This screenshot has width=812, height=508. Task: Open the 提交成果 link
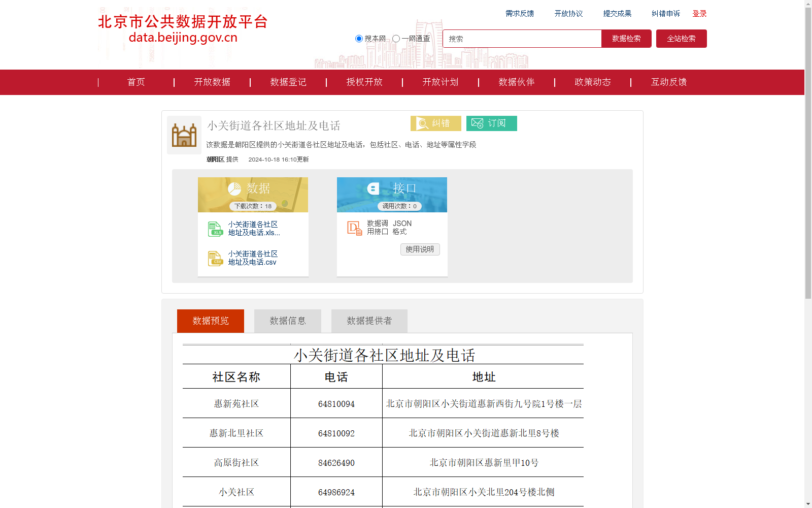point(617,14)
